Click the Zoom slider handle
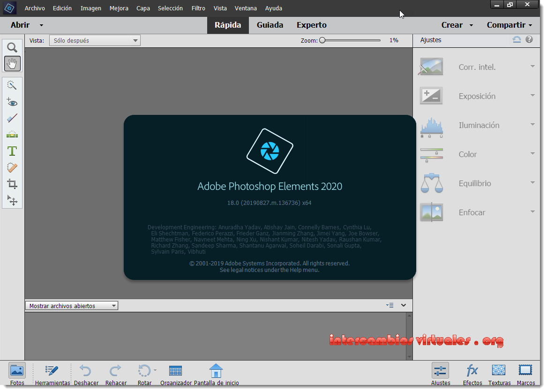547x392 pixels. [322, 40]
